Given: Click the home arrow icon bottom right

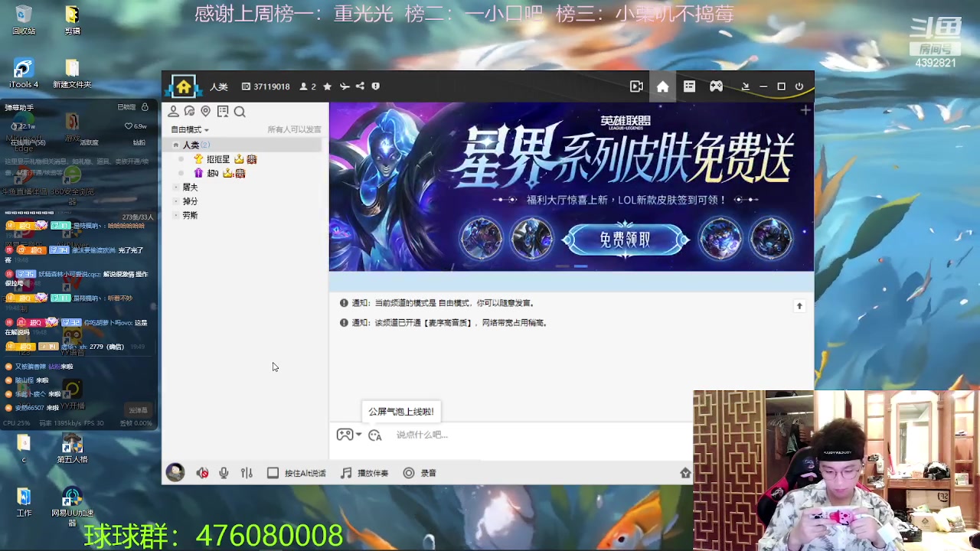Looking at the screenshot, I should click(x=685, y=473).
